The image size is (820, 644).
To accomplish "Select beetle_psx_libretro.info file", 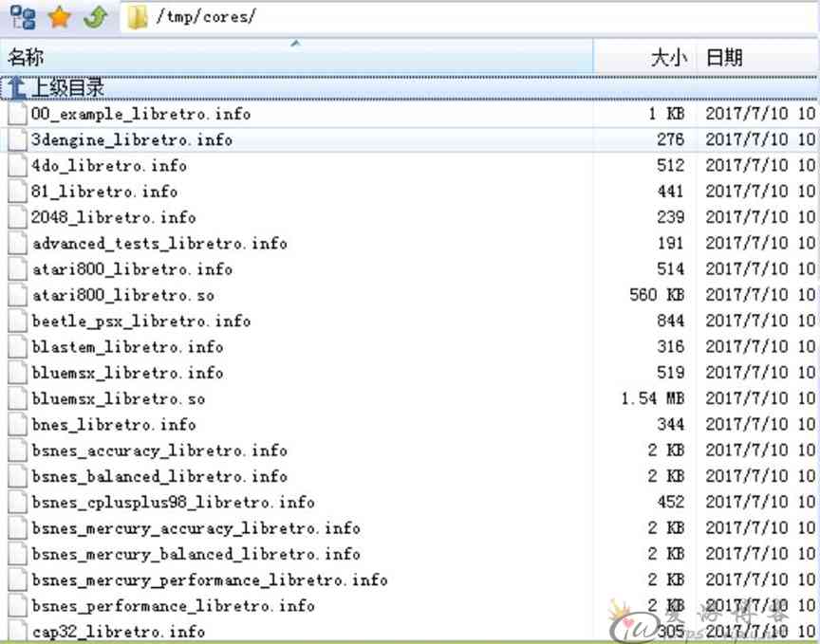I will pos(141,321).
